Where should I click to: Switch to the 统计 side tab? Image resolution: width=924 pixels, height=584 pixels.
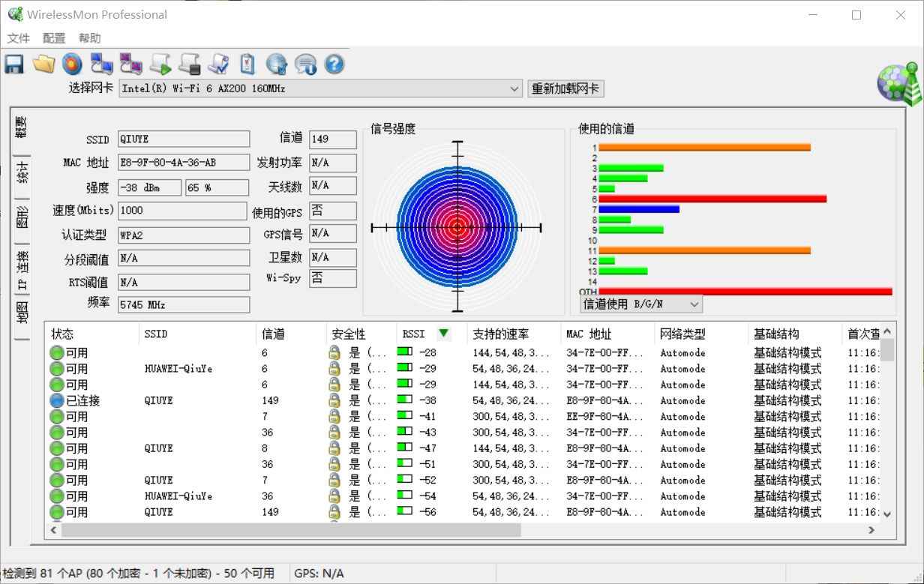[x=22, y=172]
